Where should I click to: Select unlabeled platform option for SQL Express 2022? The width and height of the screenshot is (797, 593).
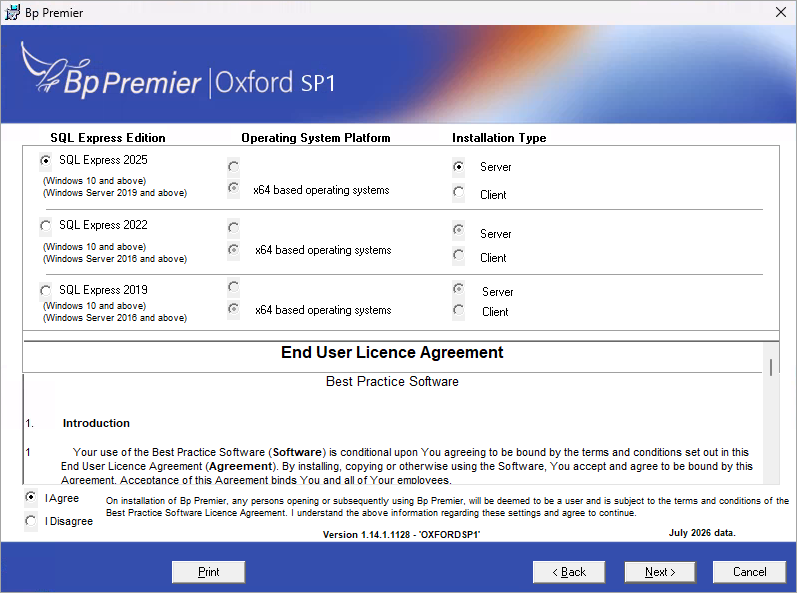(x=233, y=228)
